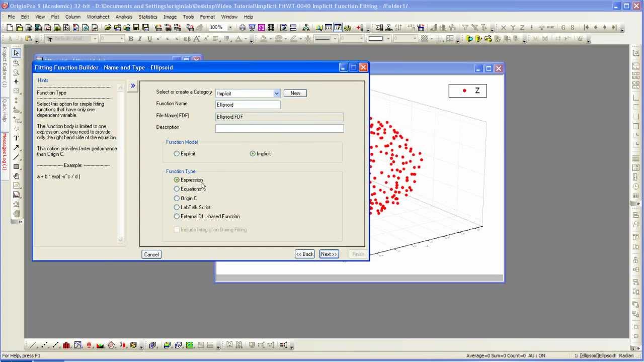Open the Worksheet menu
The height and width of the screenshot is (362, 644).
tap(98, 17)
